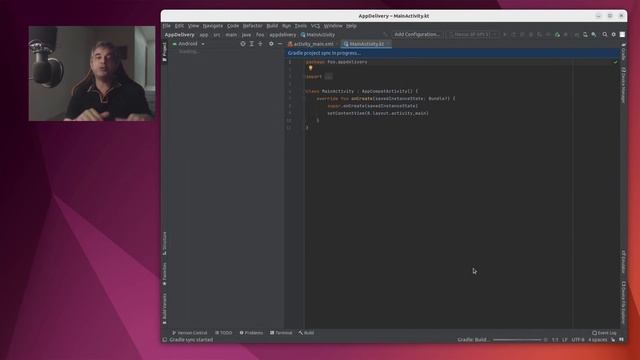640x360 pixels.
Task: Open Project panel settings gear
Action: pos(271,44)
